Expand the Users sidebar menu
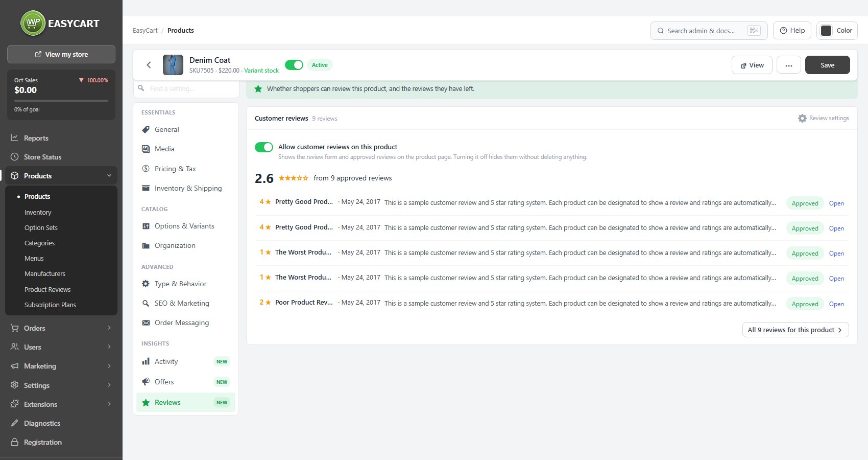 pyautogui.click(x=109, y=347)
